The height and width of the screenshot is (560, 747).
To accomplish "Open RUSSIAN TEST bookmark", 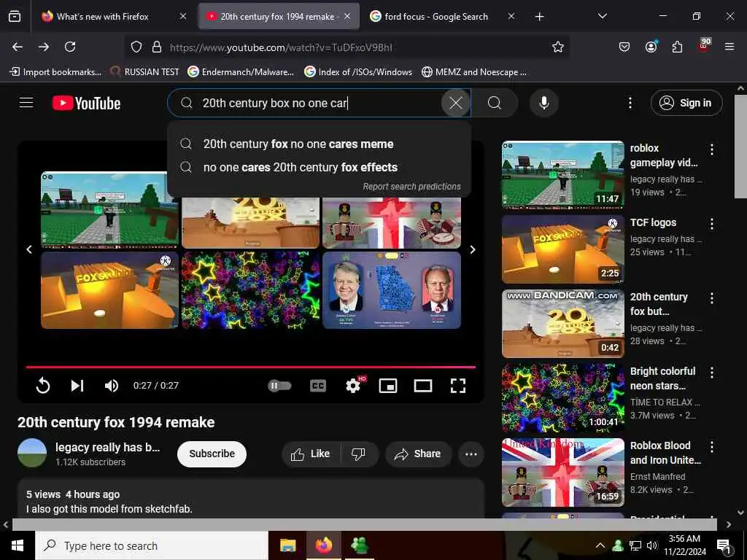I will click(144, 72).
